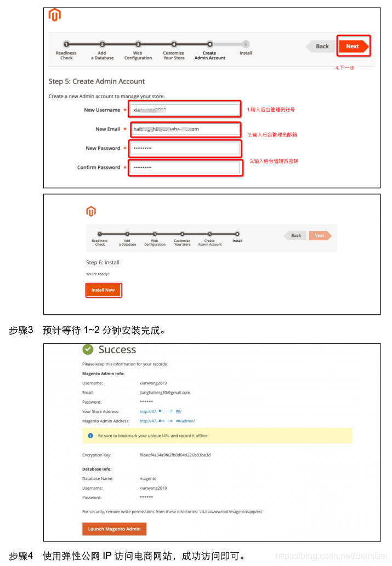
Task: Select Install step in Step 6 wizard
Action: [237, 237]
